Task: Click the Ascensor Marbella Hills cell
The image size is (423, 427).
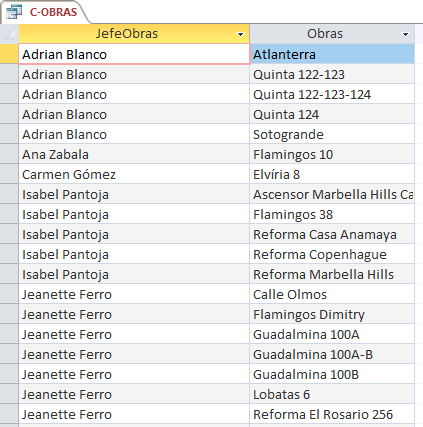Action: (x=332, y=194)
